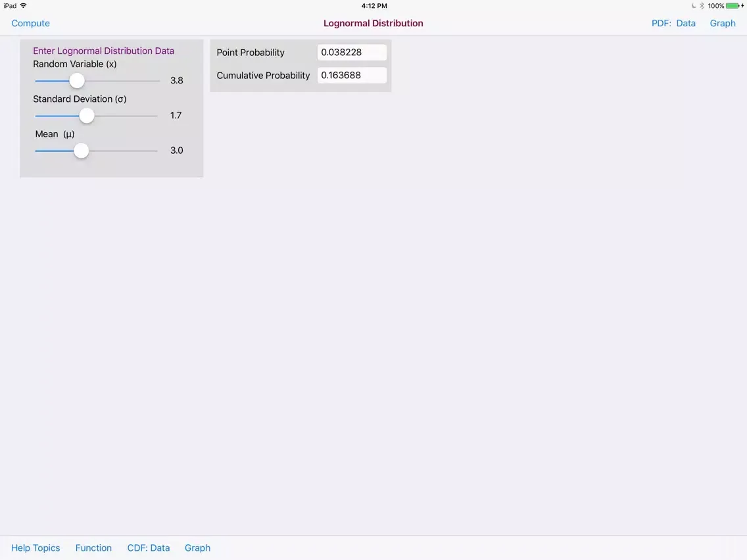The image size is (747, 560).
Task: Click the Mean (µ) slider knob
Action: coord(82,151)
